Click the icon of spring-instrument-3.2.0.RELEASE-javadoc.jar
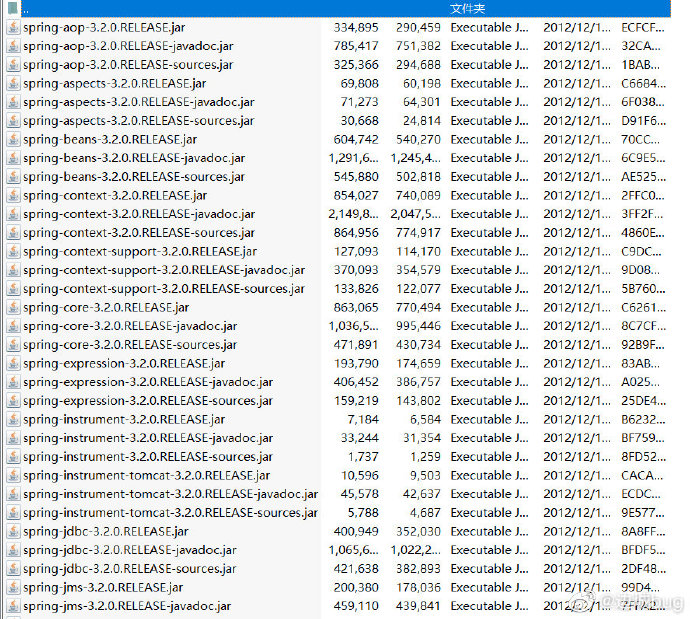This screenshot has width=690, height=619. pos(14,438)
